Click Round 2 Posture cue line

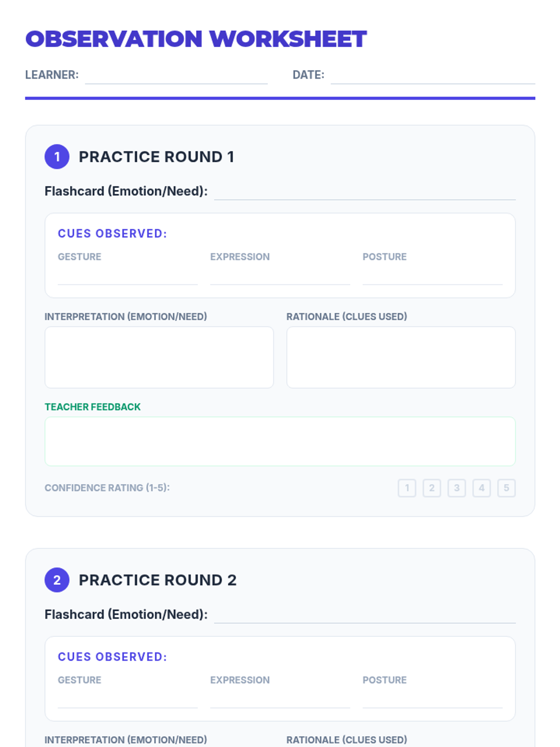432,700
